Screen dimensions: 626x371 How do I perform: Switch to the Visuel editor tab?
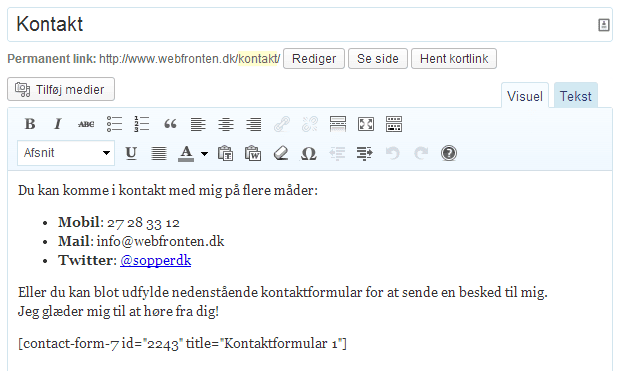point(525,96)
